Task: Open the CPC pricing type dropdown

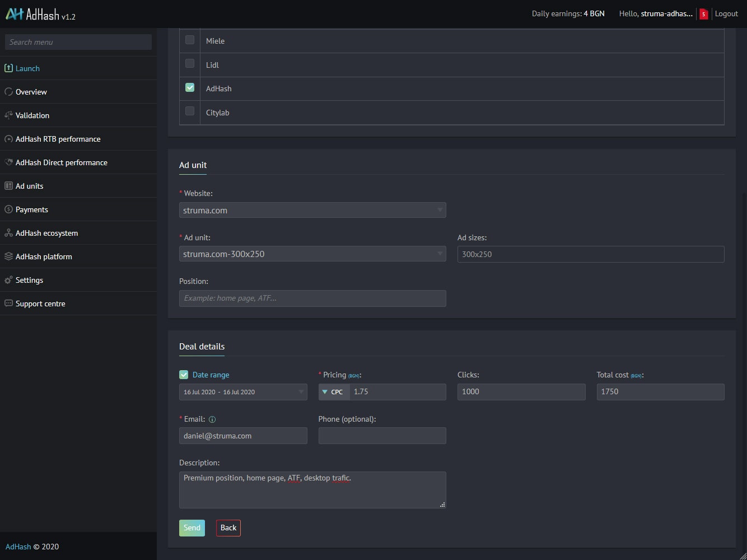Action: pyautogui.click(x=334, y=392)
